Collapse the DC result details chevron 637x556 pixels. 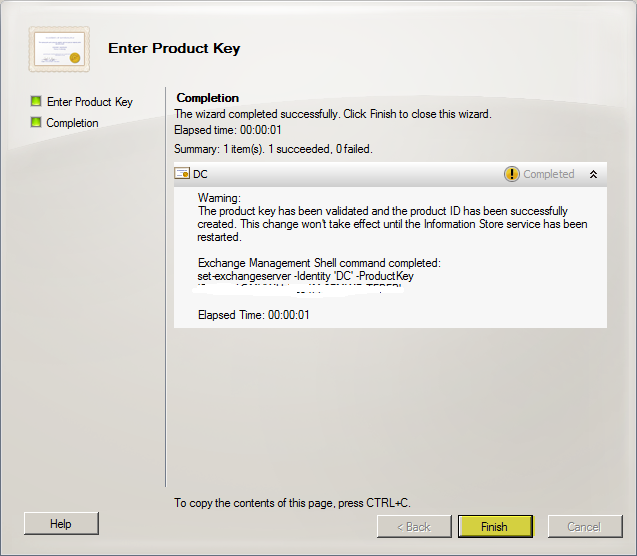pos(593,174)
